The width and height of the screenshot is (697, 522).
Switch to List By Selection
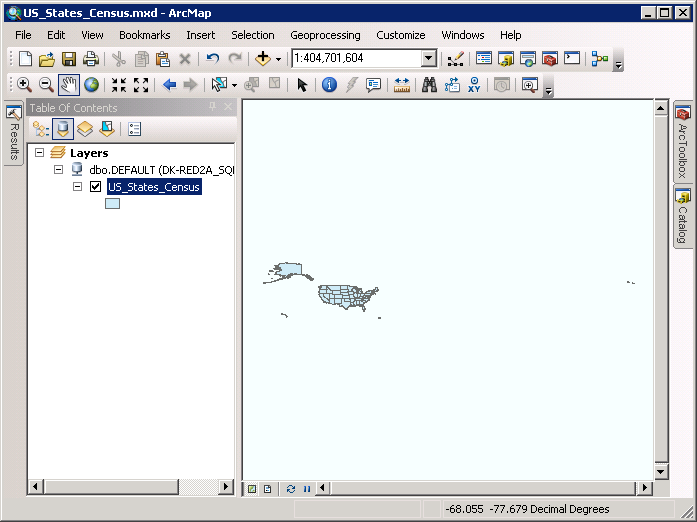tap(107, 129)
